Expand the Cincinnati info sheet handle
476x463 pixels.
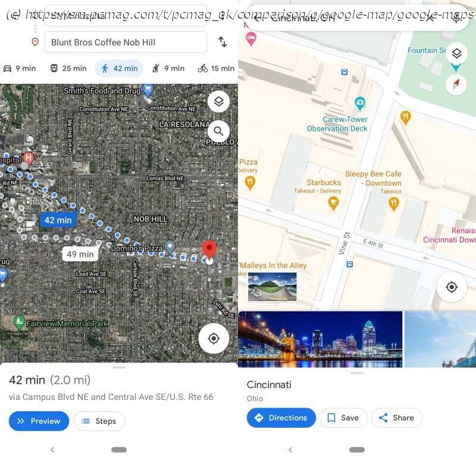(357, 373)
